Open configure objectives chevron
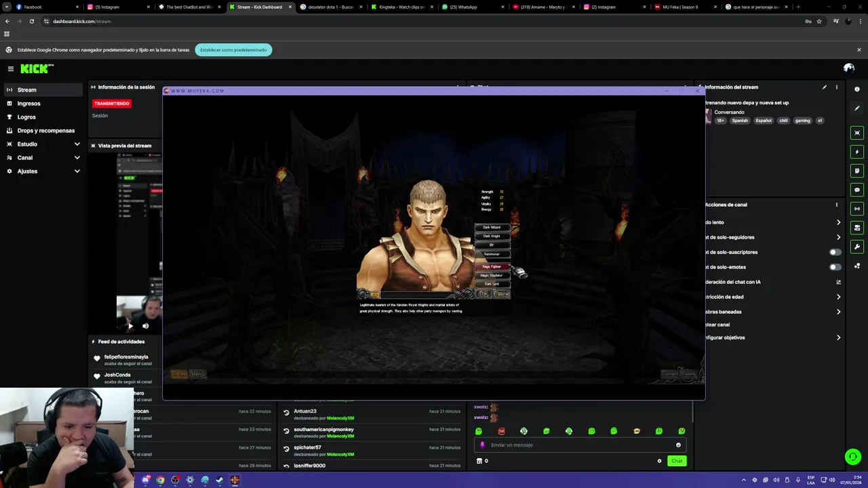This screenshot has height=488, width=868. 838,338
